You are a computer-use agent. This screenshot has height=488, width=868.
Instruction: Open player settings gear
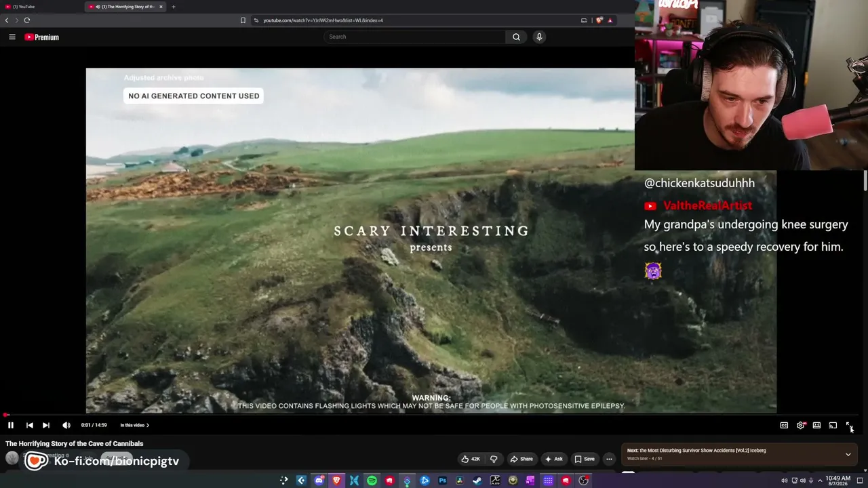801,425
